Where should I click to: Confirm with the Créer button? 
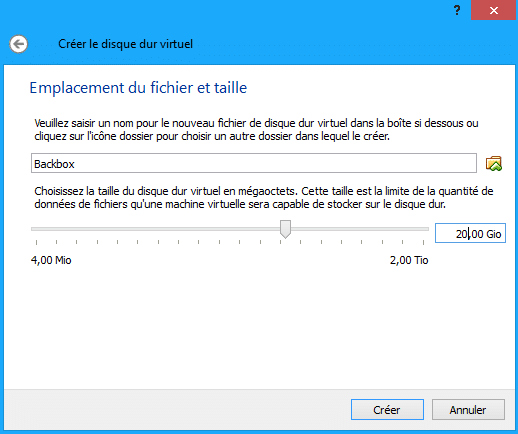387,410
